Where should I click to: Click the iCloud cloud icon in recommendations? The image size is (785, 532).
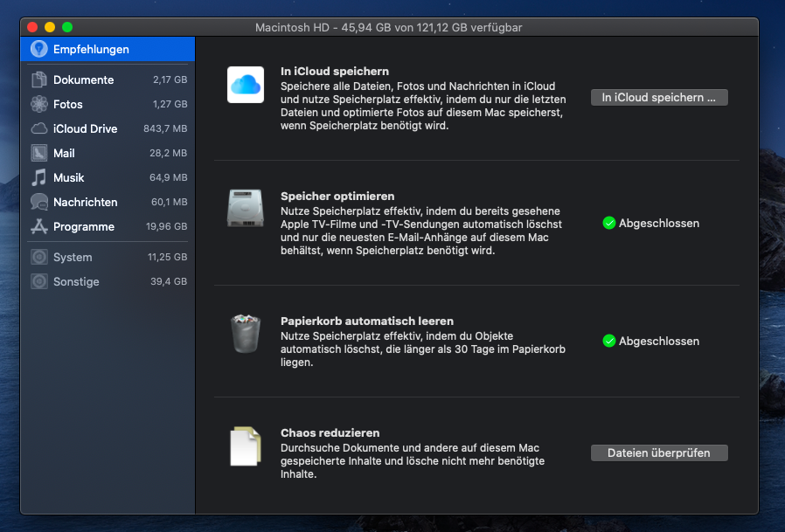(x=246, y=85)
